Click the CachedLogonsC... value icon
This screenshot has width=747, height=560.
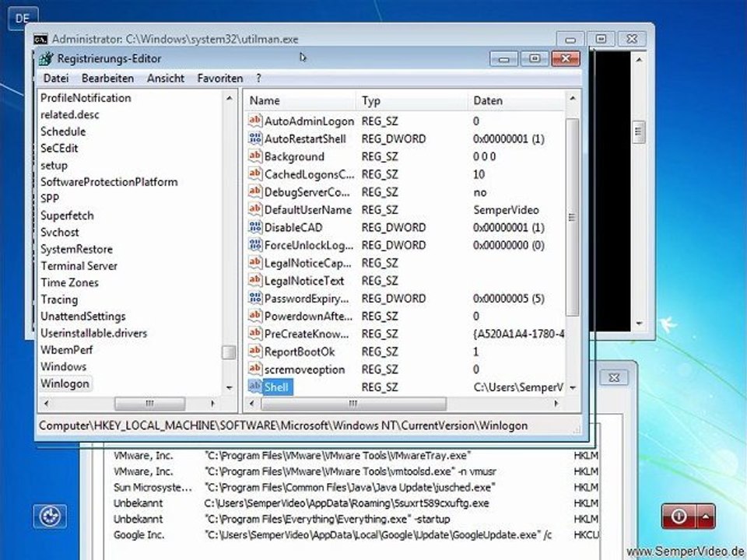tap(255, 173)
